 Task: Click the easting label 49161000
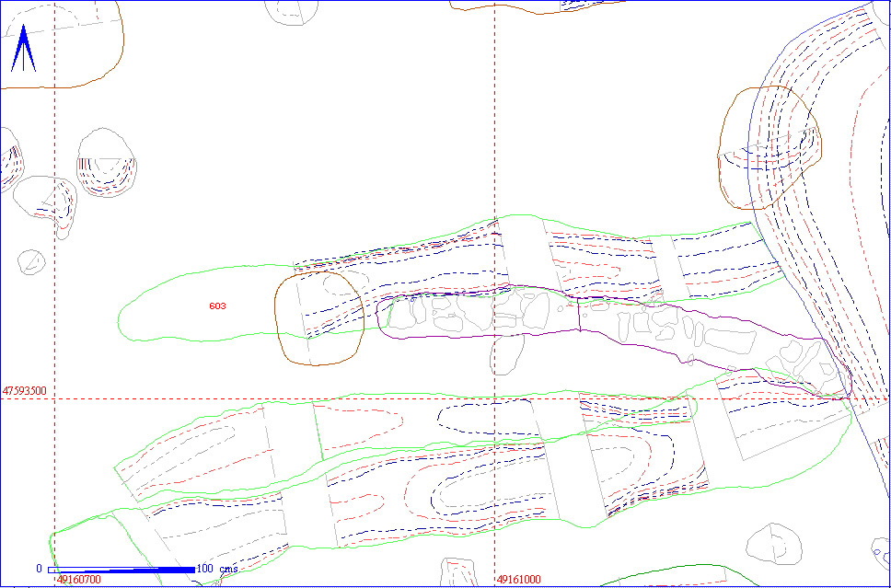[519, 580]
